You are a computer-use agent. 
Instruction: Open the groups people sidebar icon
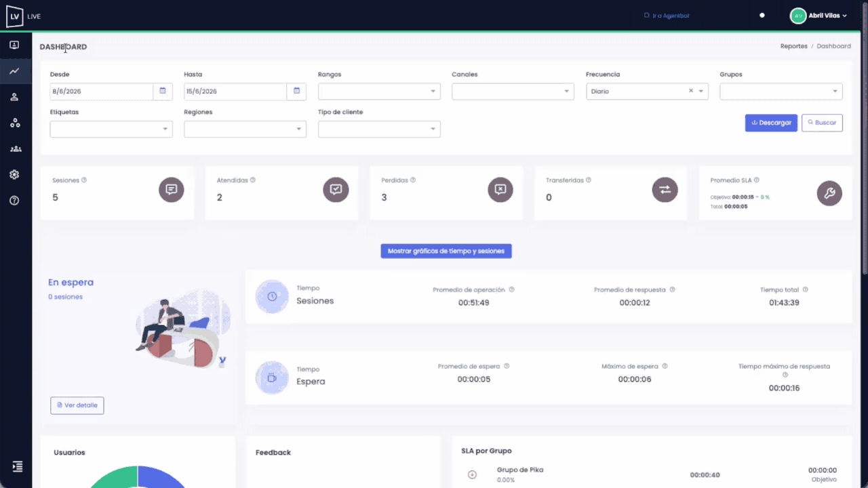point(15,148)
